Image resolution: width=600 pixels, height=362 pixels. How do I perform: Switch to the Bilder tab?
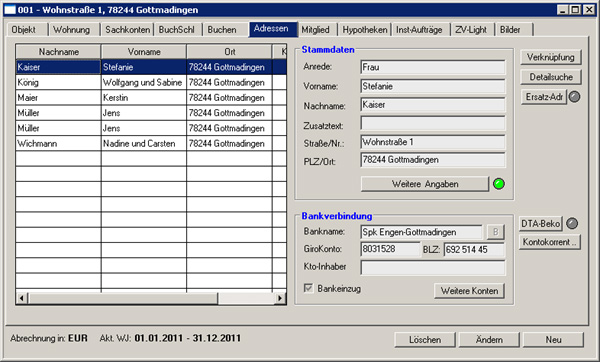pyautogui.click(x=514, y=30)
